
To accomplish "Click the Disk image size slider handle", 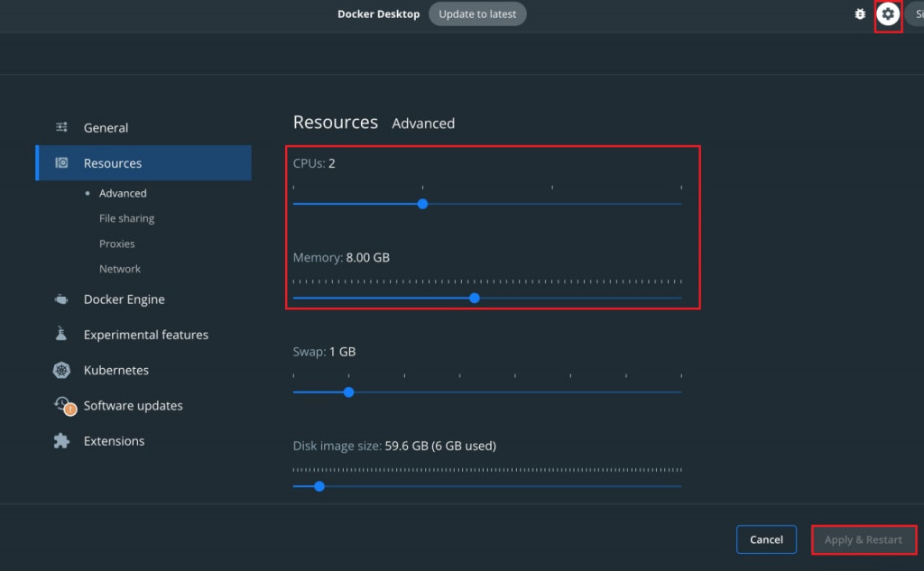I will point(319,487).
